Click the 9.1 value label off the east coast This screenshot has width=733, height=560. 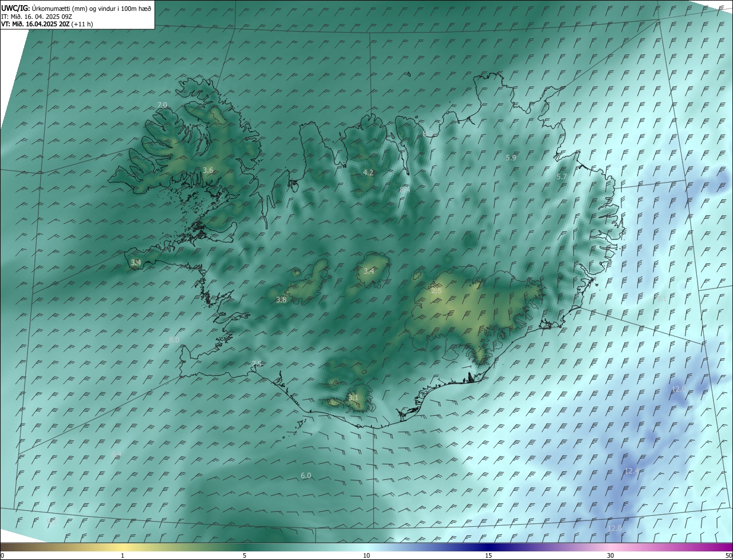coord(661,298)
